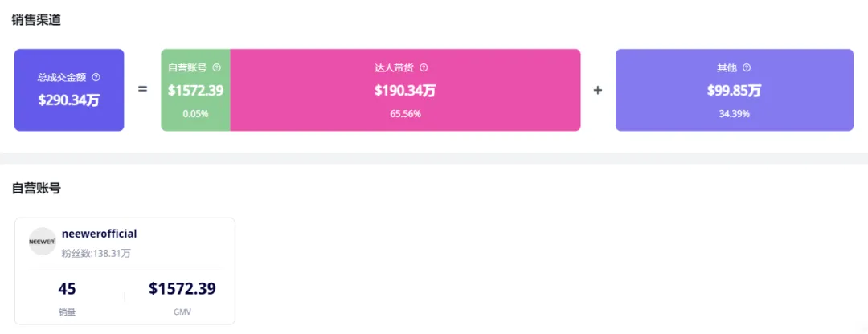
Task: Click the $190.34万 达人带货 amount
Action: (405, 91)
